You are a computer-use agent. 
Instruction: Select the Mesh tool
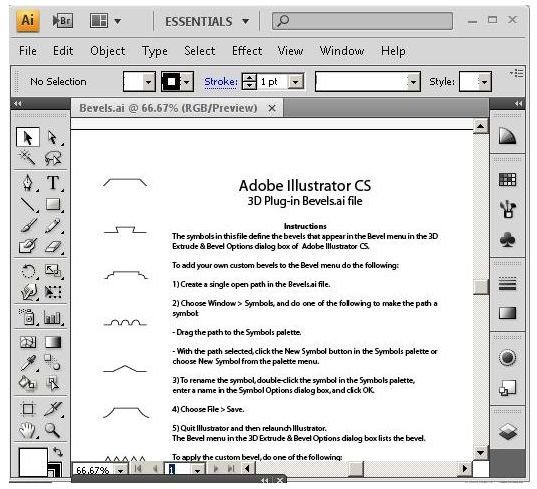[x=28, y=342]
